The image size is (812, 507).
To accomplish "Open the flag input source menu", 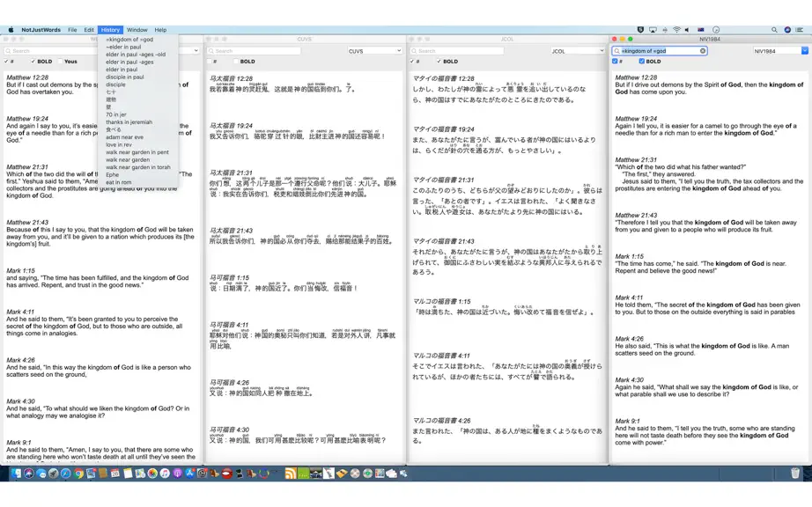I will [x=701, y=30].
